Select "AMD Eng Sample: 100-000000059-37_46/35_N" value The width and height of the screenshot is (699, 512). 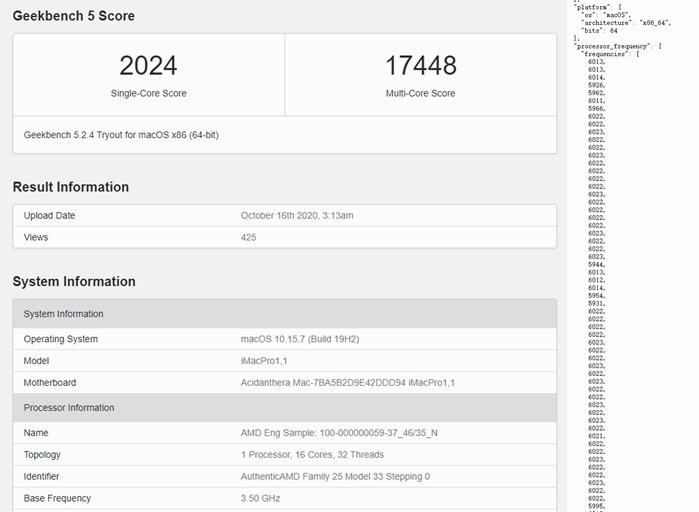(339, 433)
